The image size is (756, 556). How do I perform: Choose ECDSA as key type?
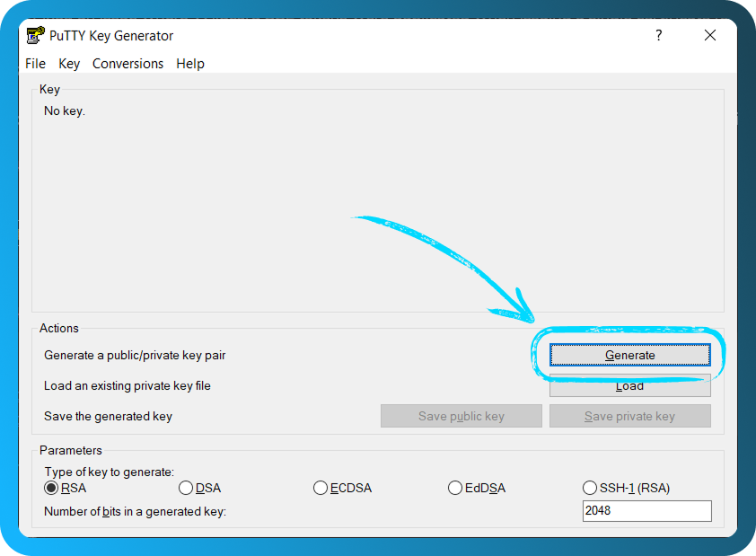click(321, 488)
